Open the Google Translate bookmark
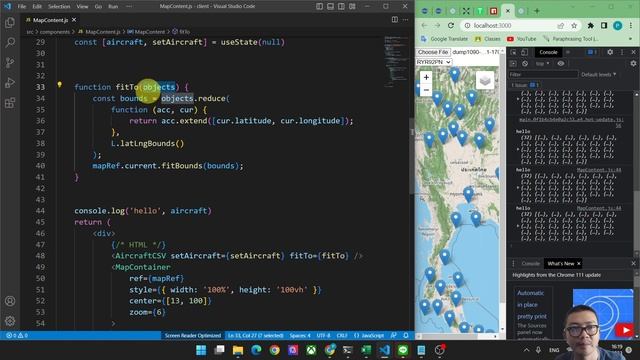 tap(444, 39)
